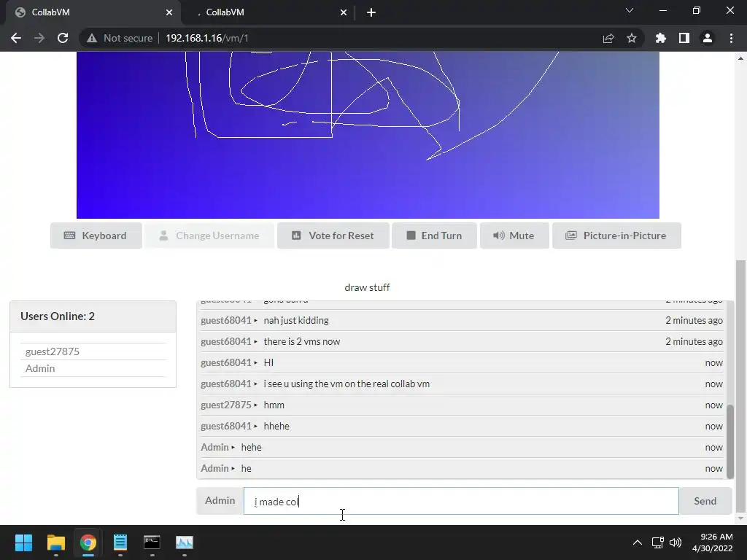Click the Chrome taskbar icon
Image resolution: width=747 pixels, height=560 pixels.
[88, 542]
